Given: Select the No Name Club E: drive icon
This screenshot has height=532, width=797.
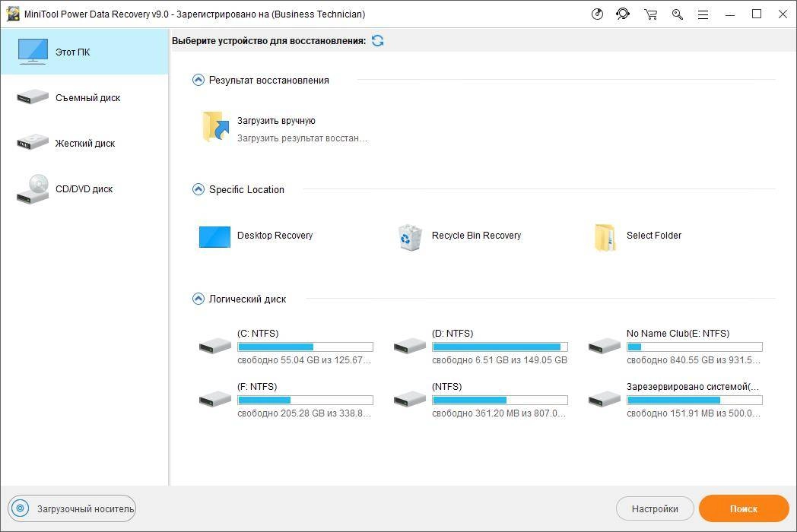Looking at the screenshot, I should [x=605, y=346].
